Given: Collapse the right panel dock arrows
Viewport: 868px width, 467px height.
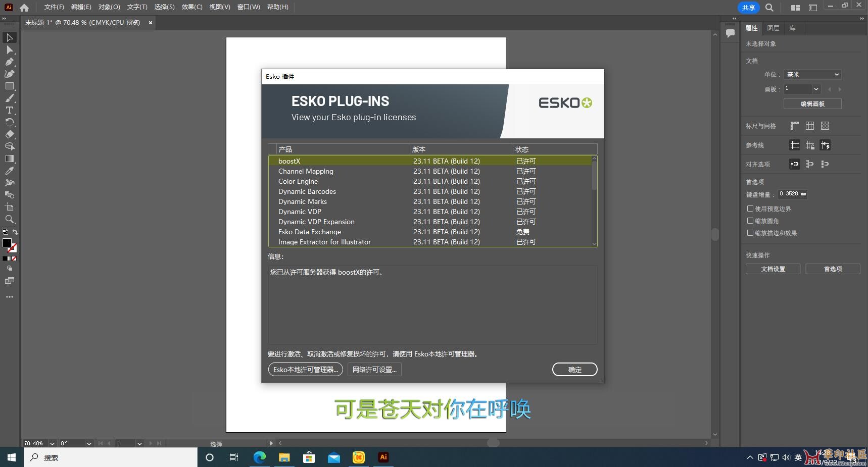Looking at the screenshot, I should pos(862,19).
